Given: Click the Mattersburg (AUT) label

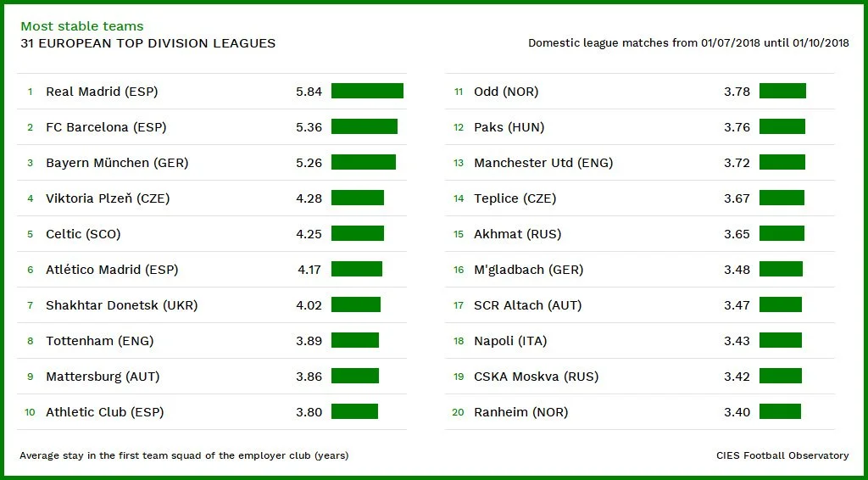Looking at the screenshot, I should [103, 377].
